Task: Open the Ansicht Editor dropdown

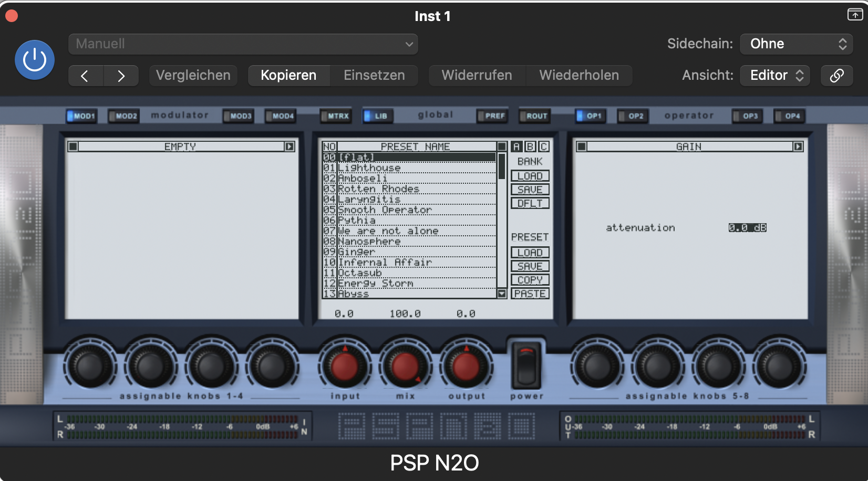Action: point(775,76)
